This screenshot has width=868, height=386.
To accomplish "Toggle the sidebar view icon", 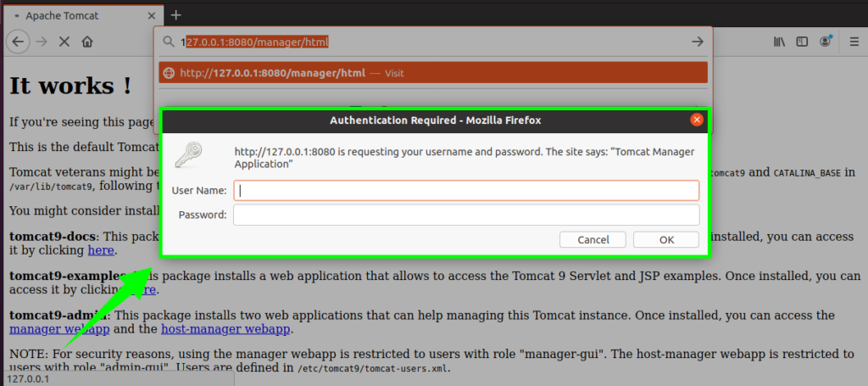I will (802, 42).
